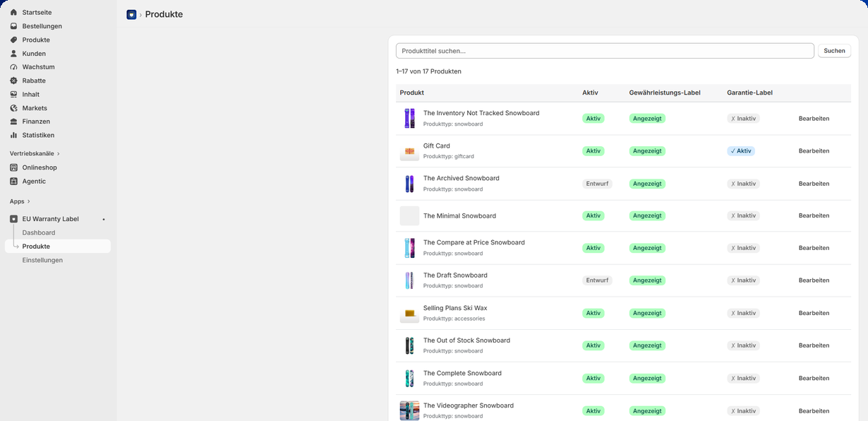
Task: Expand the Vertriebskanäle section
Action: pyautogui.click(x=35, y=153)
